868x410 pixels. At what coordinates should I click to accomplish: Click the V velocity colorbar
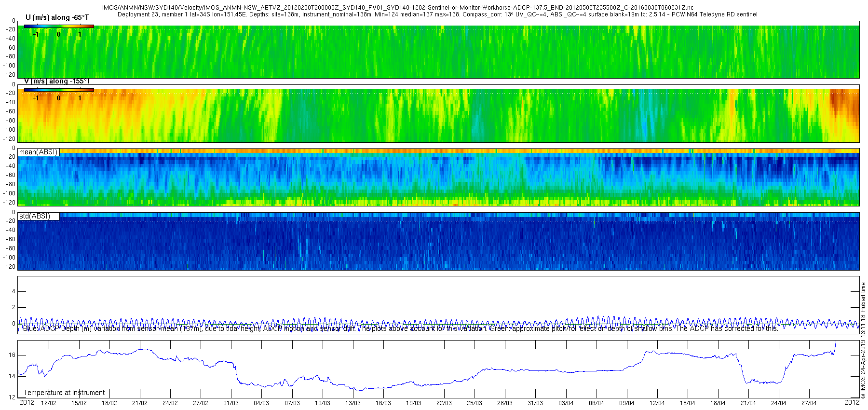[x=59, y=90]
